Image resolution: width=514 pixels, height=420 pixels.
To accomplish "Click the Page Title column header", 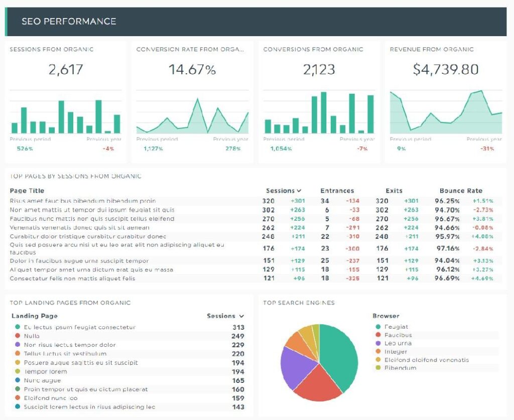I will tap(27, 191).
